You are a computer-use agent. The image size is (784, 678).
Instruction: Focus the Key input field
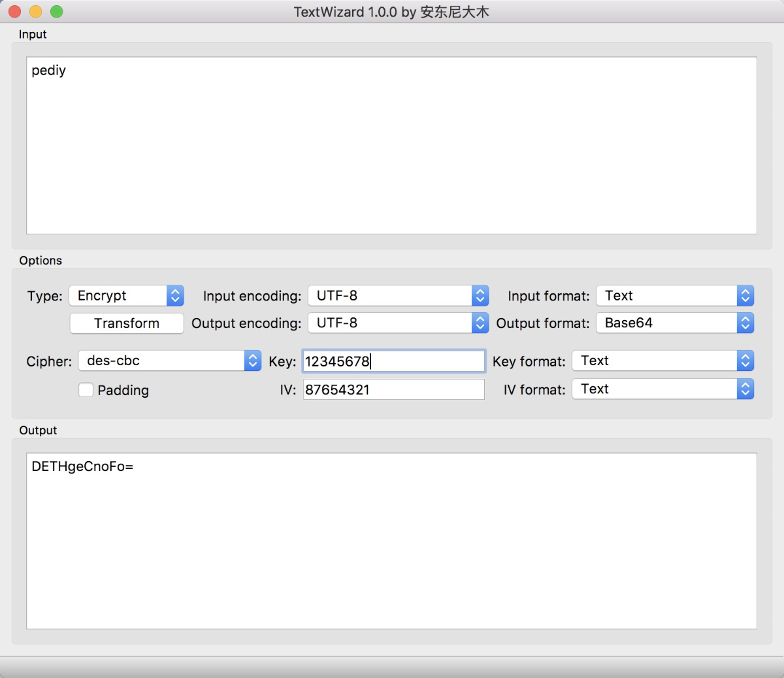click(394, 361)
